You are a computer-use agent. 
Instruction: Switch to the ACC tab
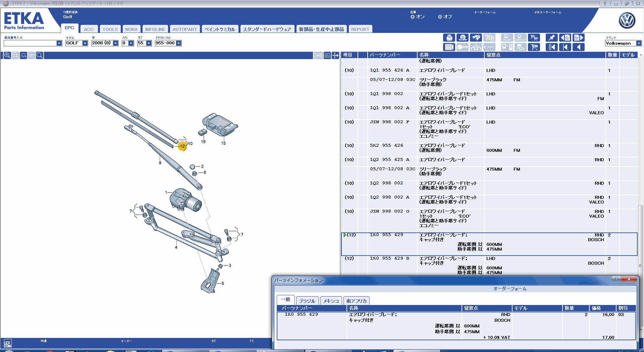(89, 29)
